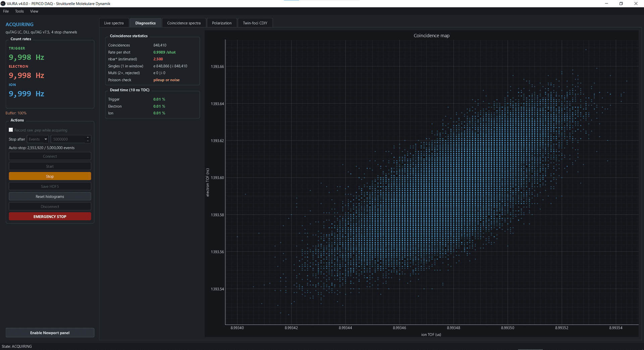Screen dimensions: 644x350
Task: Minimize the VAJRA window
Action: (606, 4)
